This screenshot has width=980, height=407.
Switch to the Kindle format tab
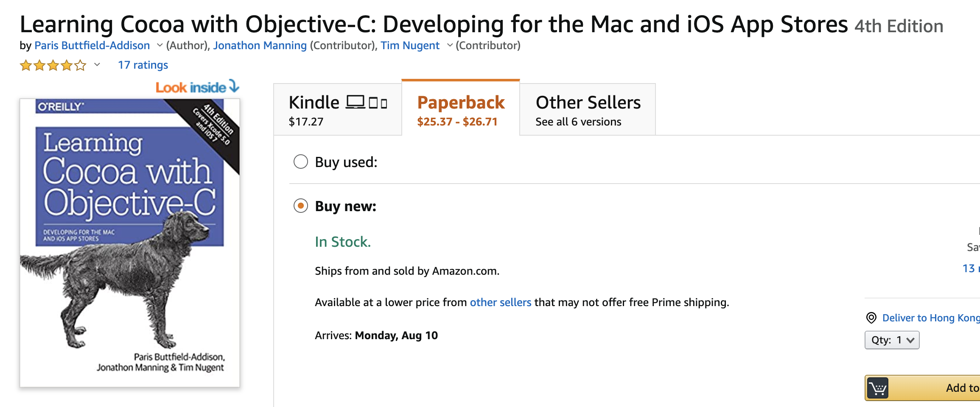(x=338, y=110)
